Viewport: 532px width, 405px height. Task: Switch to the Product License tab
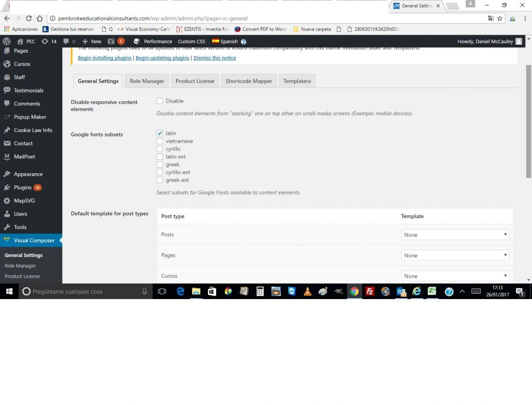(195, 81)
